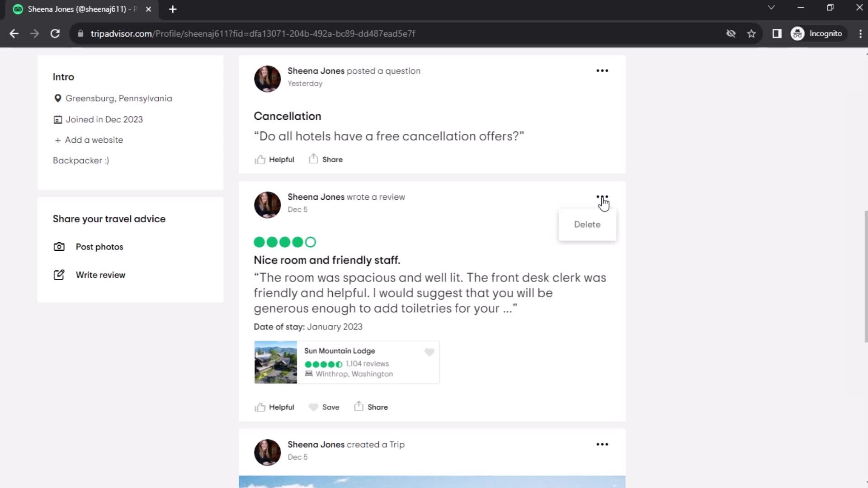Image resolution: width=868 pixels, height=488 pixels.
Task: Click the Helpful icon on the review
Action: (260, 407)
